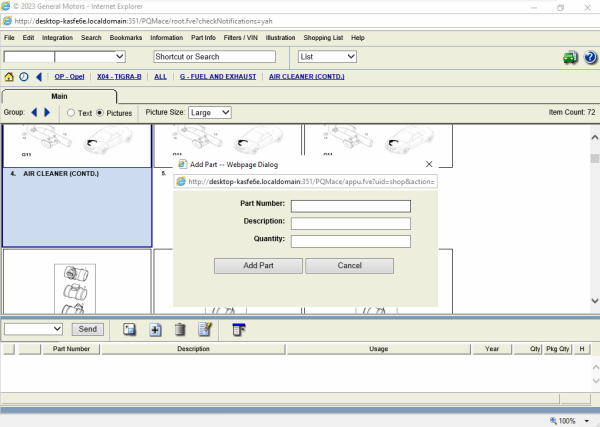Open the List view dropdown

[327, 57]
